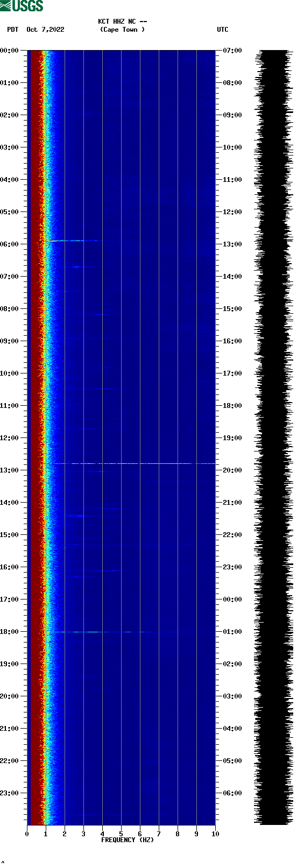The width and height of the screenshot is (297, 868).
Task: Click the UTC '13:00' time label
Action: click(x=232, y=244)
